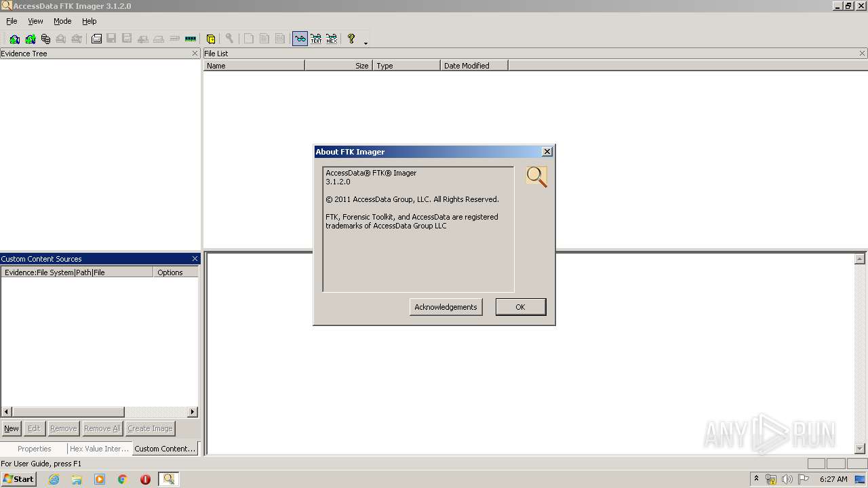Click the Acknowledgements button

coord(446,307)
